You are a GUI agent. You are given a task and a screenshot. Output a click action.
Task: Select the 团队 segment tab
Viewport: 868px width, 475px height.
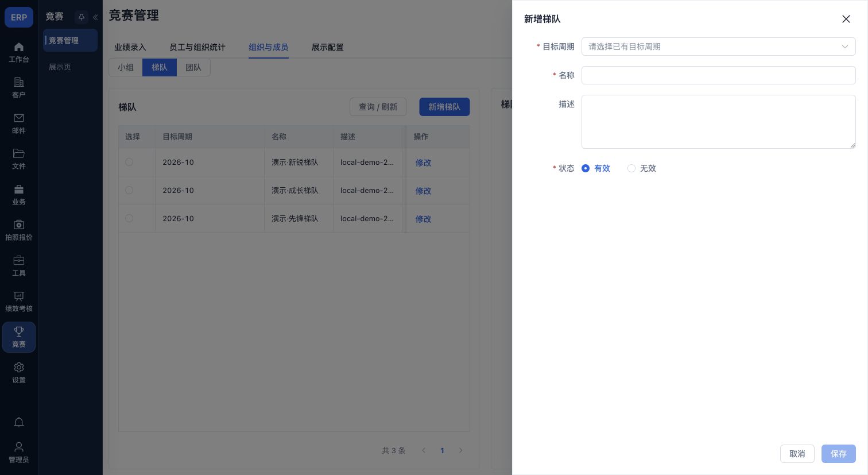click(193, 67)
